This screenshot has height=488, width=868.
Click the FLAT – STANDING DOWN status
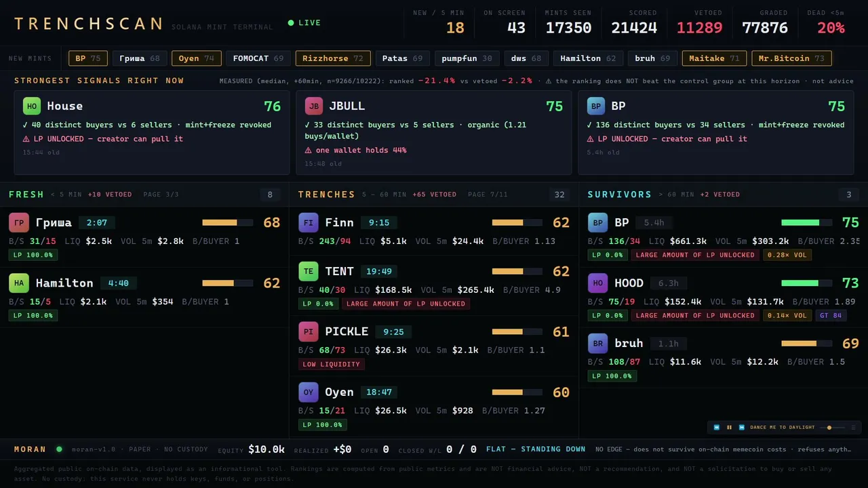(536, 449)
